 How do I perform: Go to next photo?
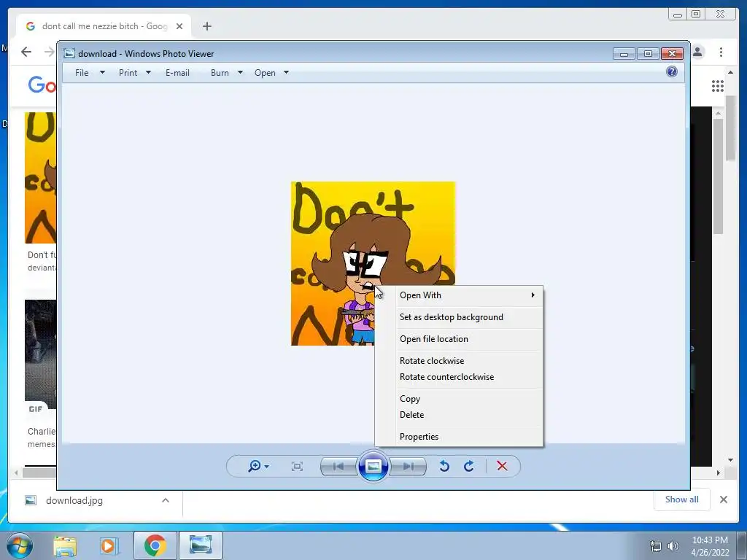tap(408, 466)
